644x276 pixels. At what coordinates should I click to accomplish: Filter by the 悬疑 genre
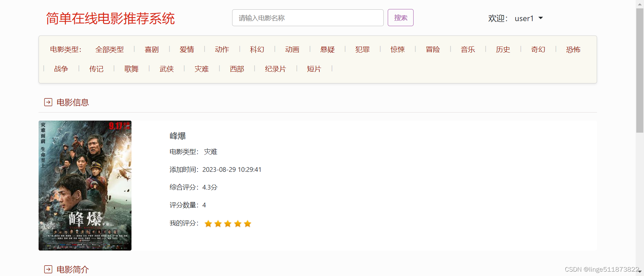tap(327, 50)
